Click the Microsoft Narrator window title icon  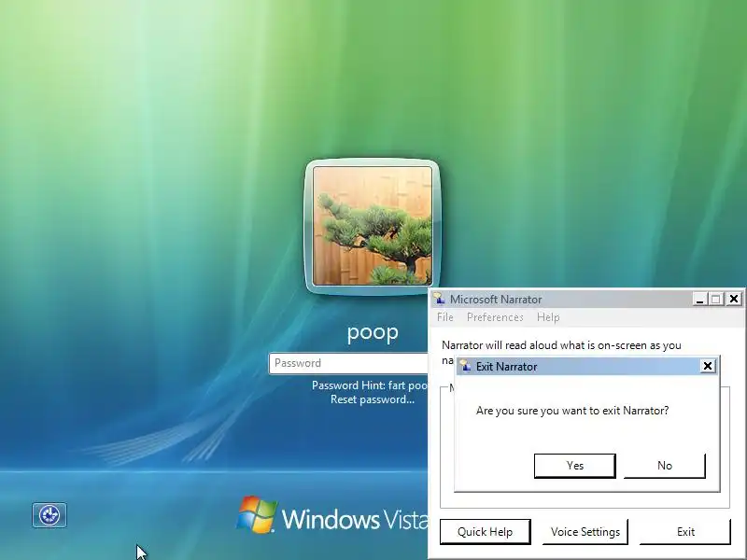coord(439,299)
